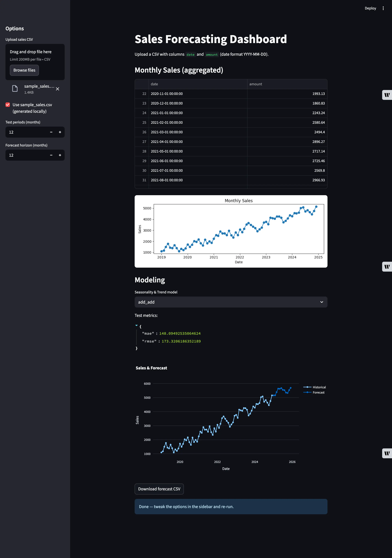This screenshot has width=392, height=558.
Task: Click inside the Forecast horizon number field
Action: pos(27,155)
